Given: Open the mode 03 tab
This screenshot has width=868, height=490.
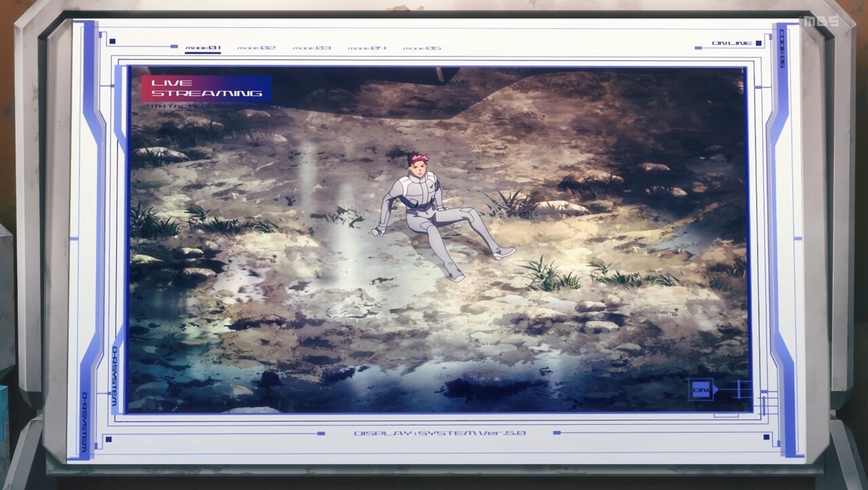Looking at the screenshot, I should point(312,48).
